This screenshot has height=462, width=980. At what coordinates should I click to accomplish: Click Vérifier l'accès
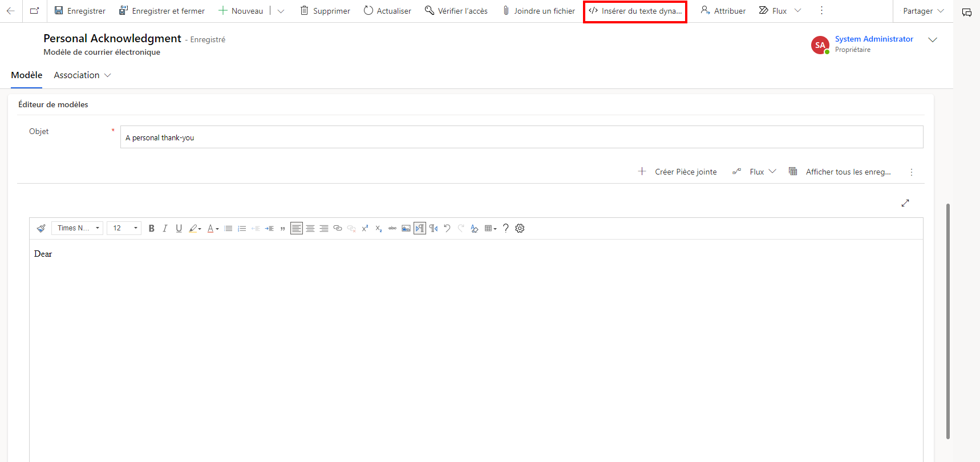pyautogui.click(x=456, y=11)
